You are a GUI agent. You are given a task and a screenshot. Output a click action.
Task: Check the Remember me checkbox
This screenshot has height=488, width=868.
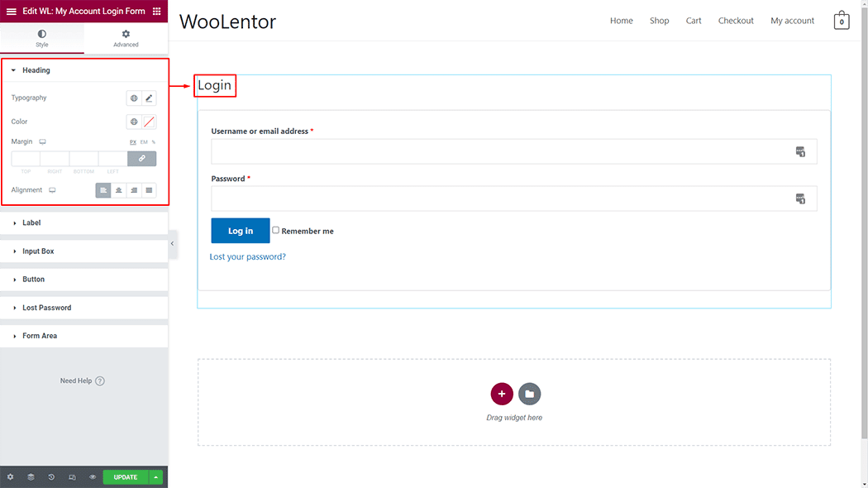(276, 230)
